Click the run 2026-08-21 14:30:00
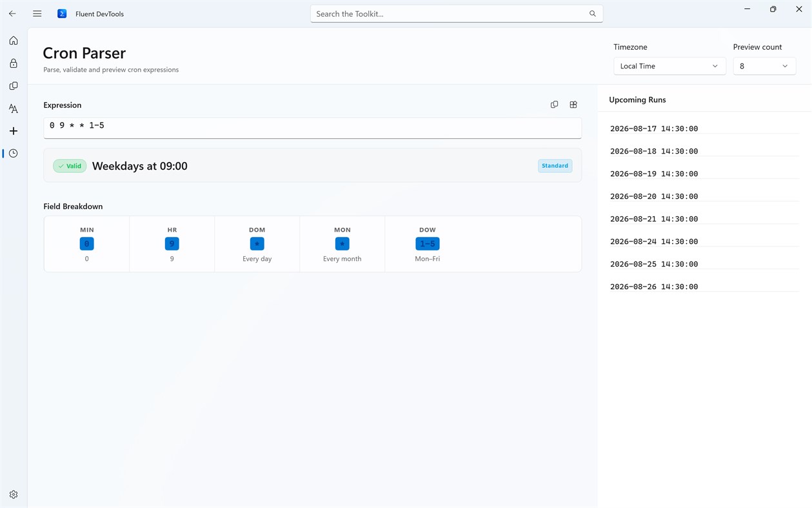 654,219
